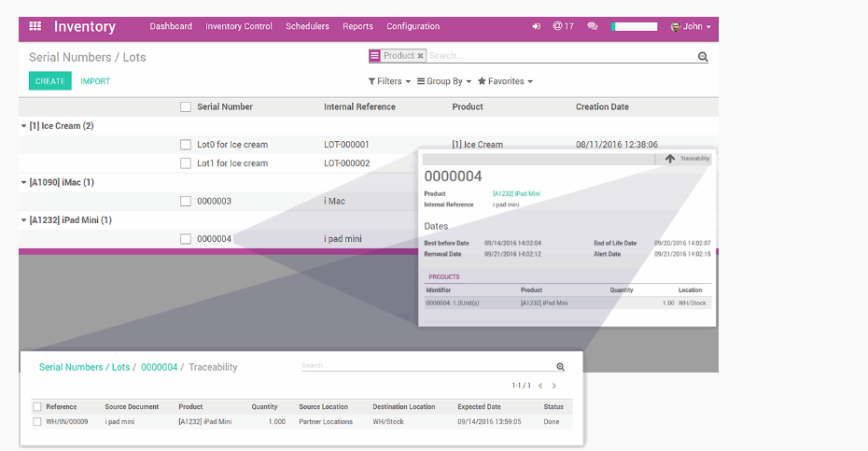Open the Configuration menu
Image resolution: width=868 pixels, height=451 pixels.
pyautogui.click(x=413, y=26)
